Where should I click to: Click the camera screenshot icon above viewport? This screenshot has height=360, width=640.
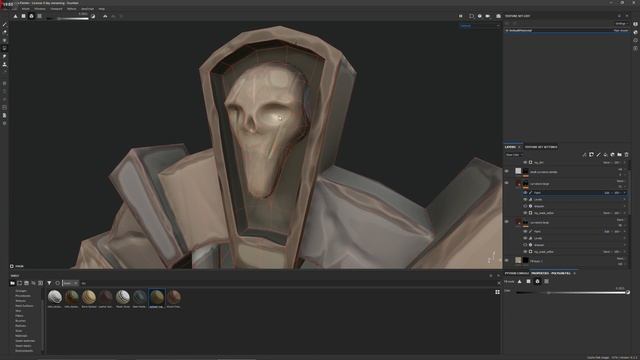(498, 16)
